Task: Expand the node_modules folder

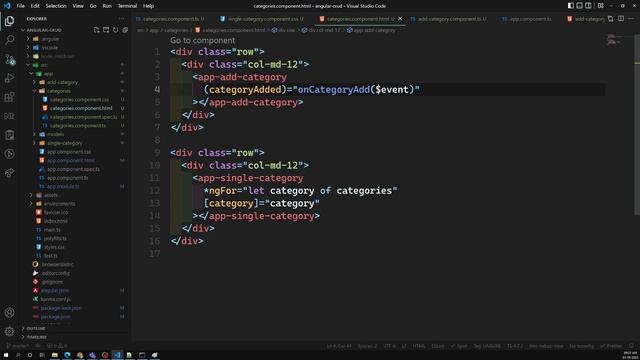Action: coord(58,56)
